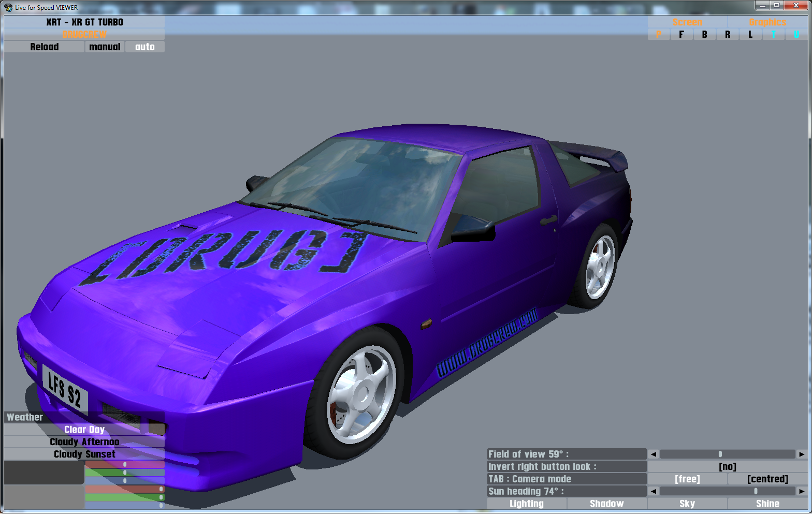Decrease field of view with left arrow
Screen dimensions: 812x530
tap(654, 454)
